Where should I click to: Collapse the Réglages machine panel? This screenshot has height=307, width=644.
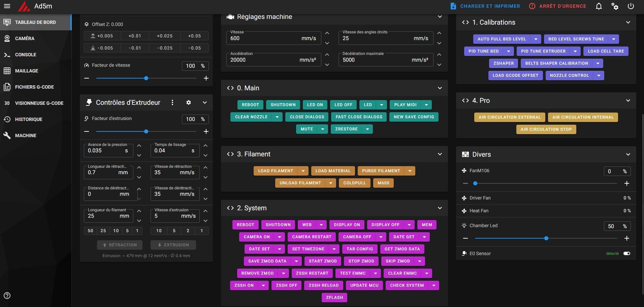pos(440,17)
